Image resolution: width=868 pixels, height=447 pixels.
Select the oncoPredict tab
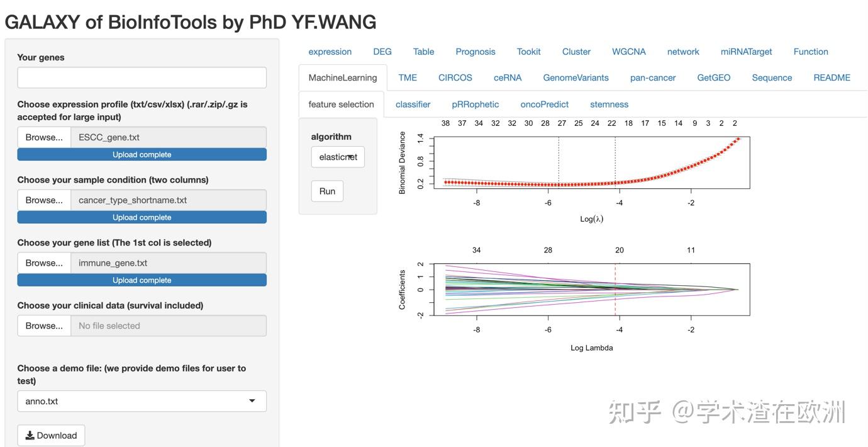[x=543, y=104]
